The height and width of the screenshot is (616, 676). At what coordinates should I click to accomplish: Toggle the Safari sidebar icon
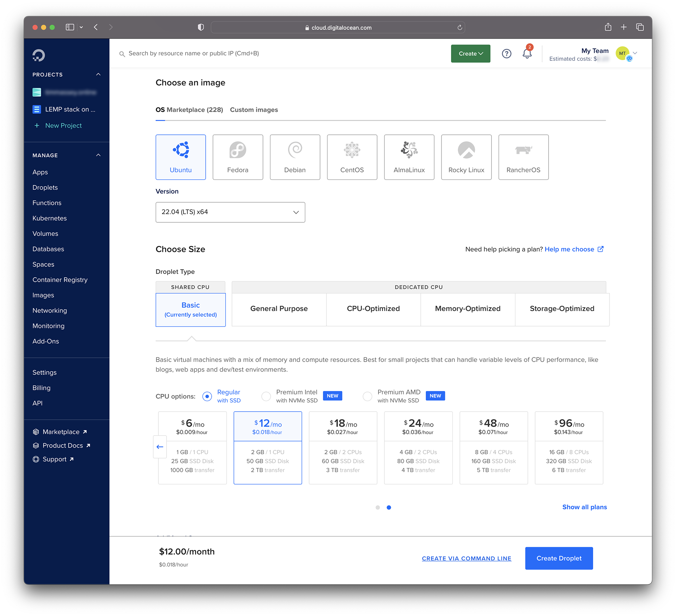[x=70, y=27]
